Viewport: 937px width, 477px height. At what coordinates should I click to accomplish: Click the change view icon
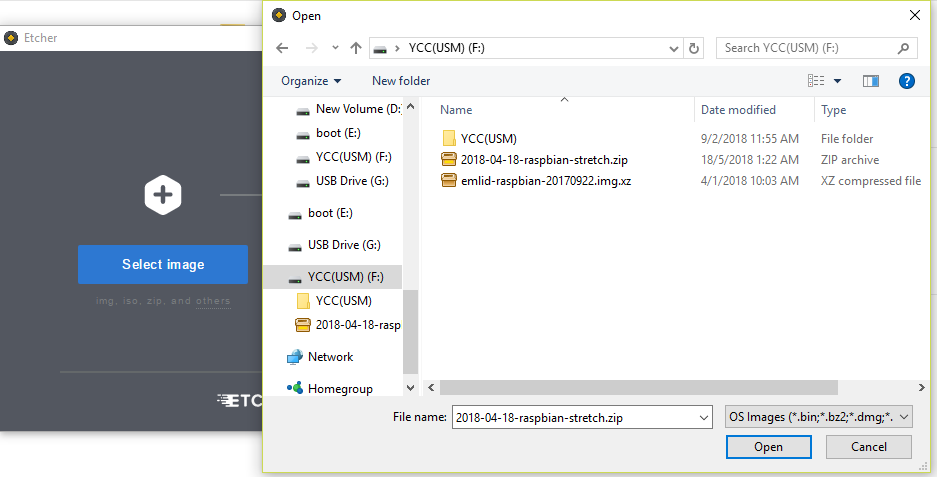point(817,81)
